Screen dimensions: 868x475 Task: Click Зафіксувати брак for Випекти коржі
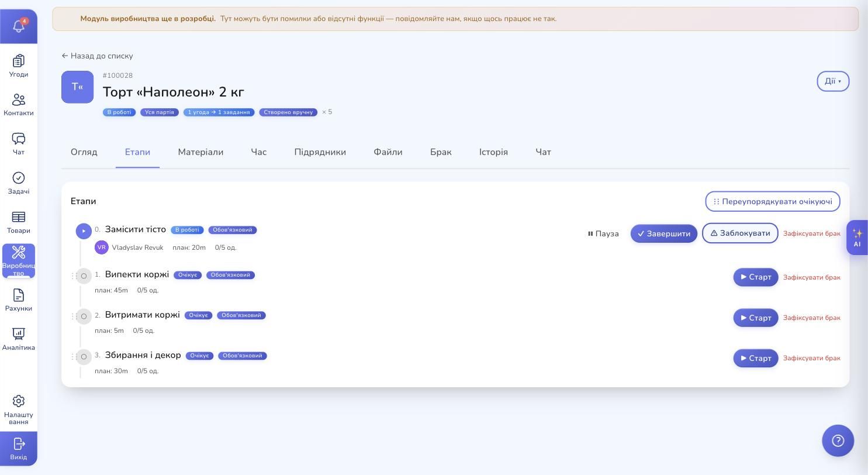pyautogui.click(x=812, y=277)
